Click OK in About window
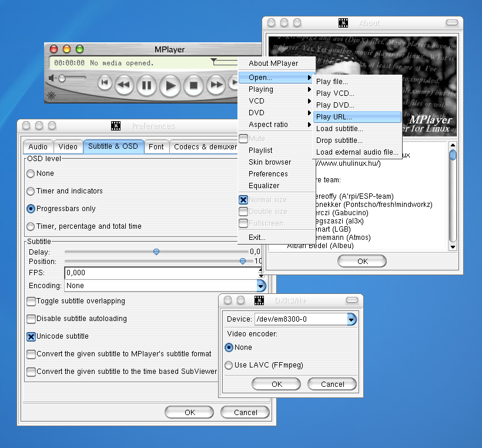 (x=362, y=262)
